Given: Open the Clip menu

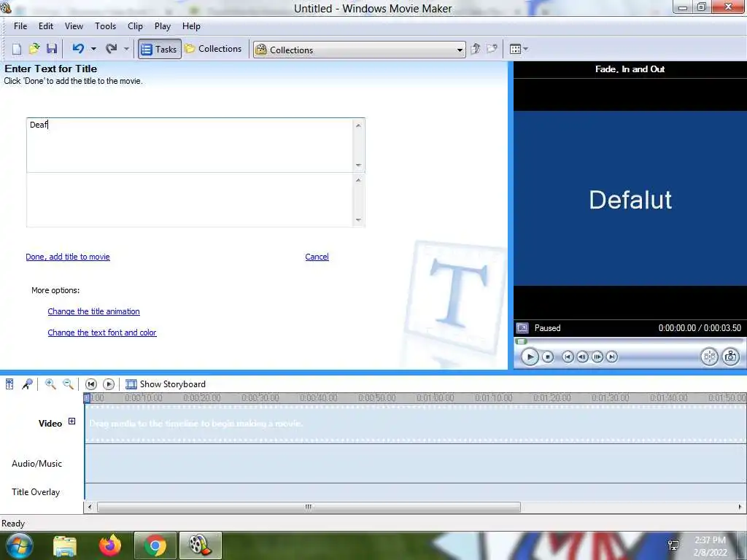Looking at the screenshot, I should click(135, 26).
